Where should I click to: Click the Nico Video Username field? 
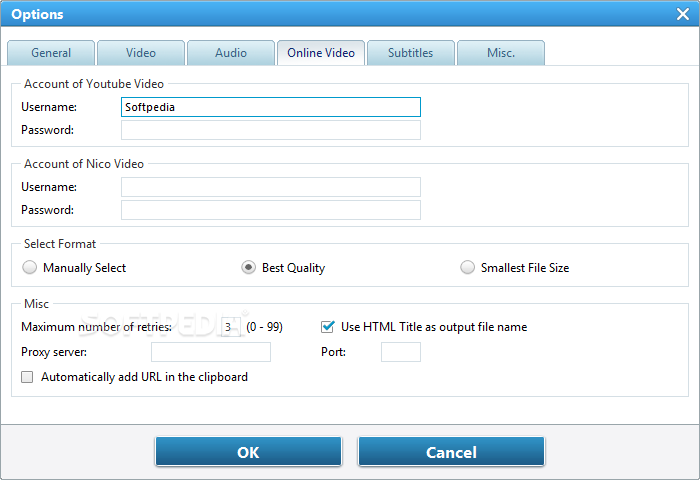pyautogui.click(x=271, y=187)
